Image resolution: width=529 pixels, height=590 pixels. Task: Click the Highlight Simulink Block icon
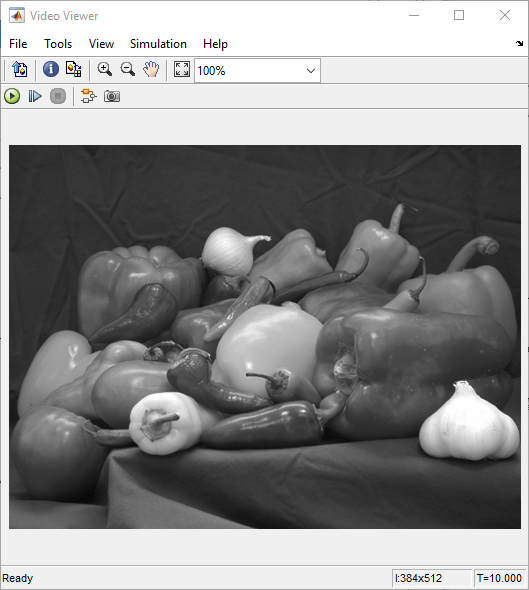click(89, 96)
